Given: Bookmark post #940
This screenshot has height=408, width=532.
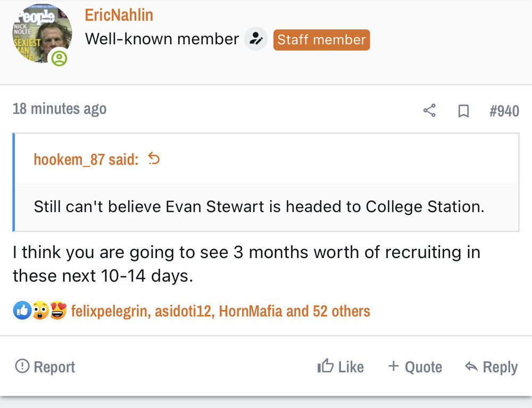Looking at the screenshot, I should [463, 111].
